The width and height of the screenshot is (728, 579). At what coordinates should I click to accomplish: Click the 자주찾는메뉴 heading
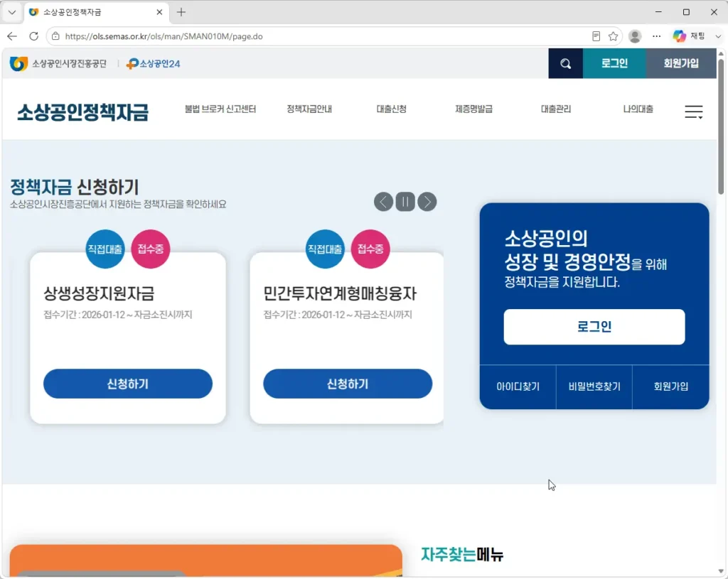pos(462,554)
